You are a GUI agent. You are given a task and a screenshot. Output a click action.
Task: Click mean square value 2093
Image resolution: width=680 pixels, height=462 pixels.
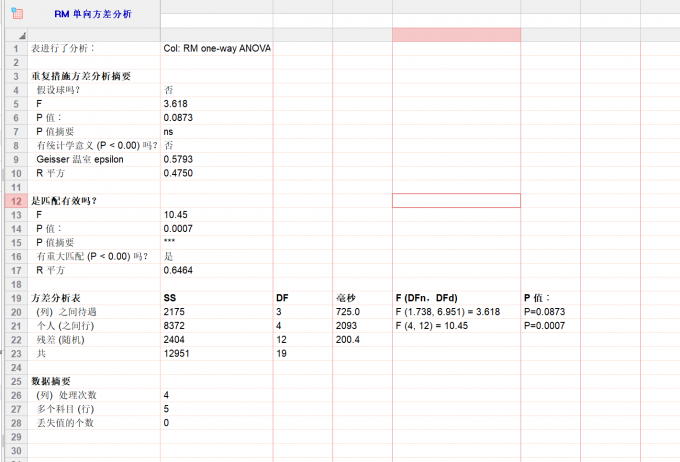click(x=346, y=326)
